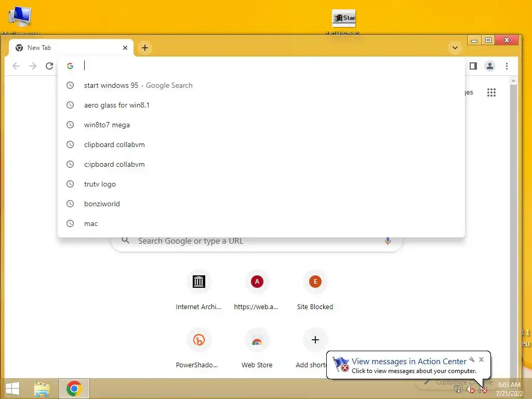
Task: Go forward with the forward arrow
Action: [33, 66]
